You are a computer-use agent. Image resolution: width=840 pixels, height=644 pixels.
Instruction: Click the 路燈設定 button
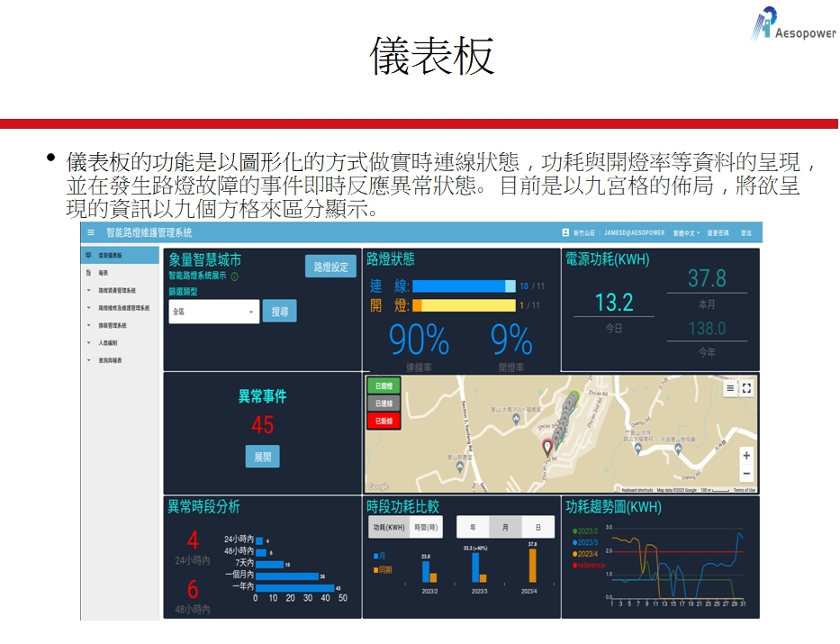point(330,267)
